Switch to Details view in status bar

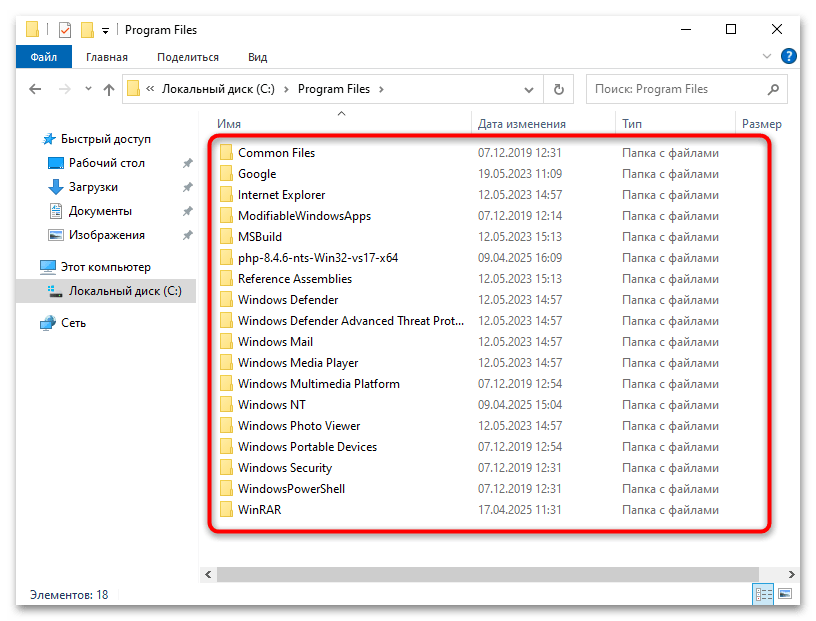[763, 594]
